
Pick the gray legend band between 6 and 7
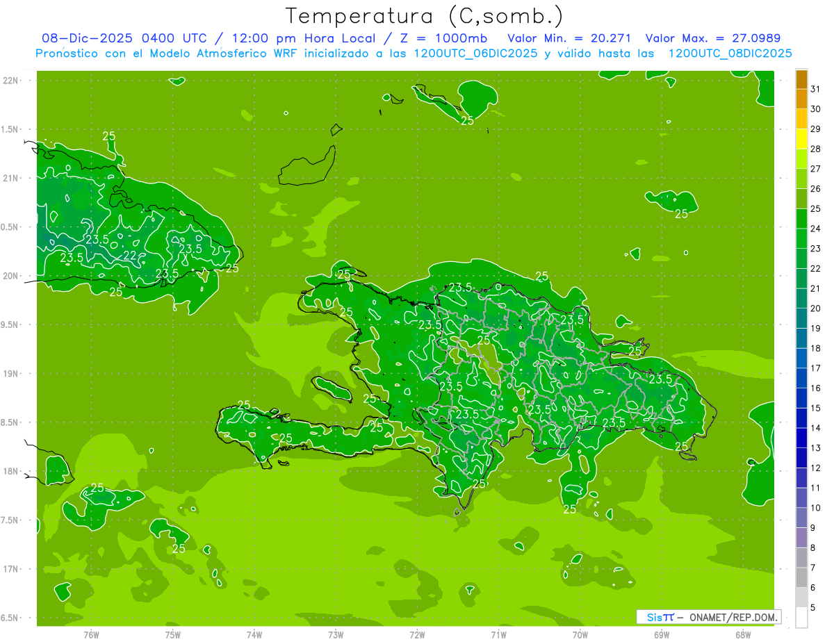(x=801, y=578)
